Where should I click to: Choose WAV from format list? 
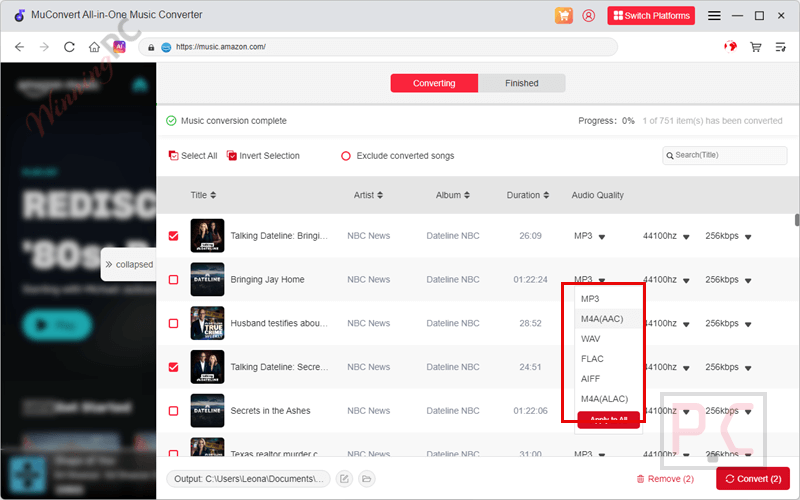click(x=608, y=339)
